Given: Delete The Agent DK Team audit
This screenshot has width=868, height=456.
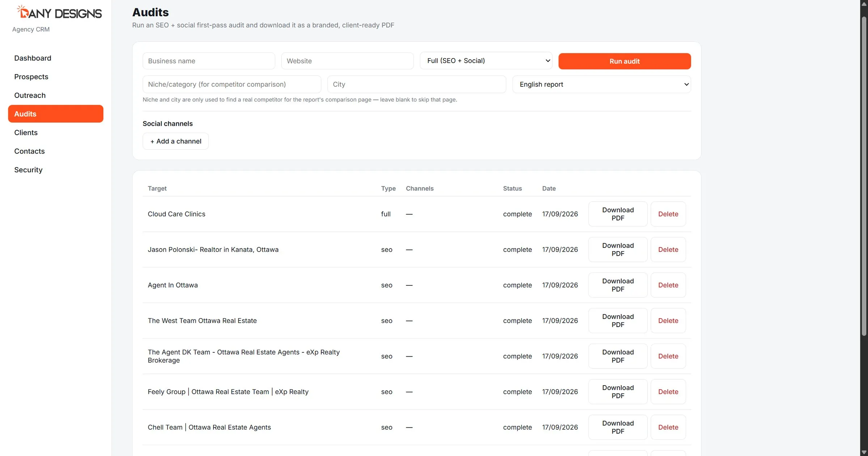Looking at the screenshot, I should [668, 356].
